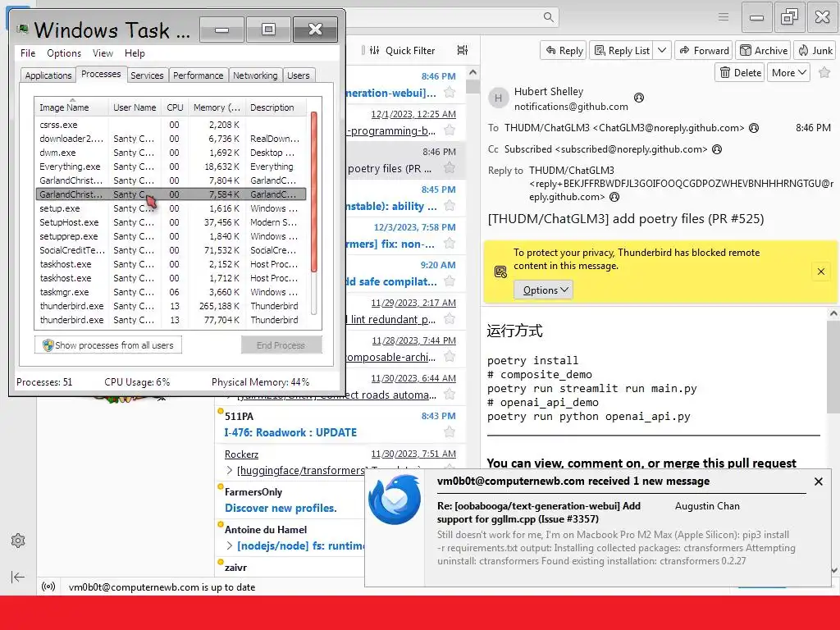Select Everything.exe process row
Image resolution: width=840 pixels, height=630 pixels.
pos(171,167)
